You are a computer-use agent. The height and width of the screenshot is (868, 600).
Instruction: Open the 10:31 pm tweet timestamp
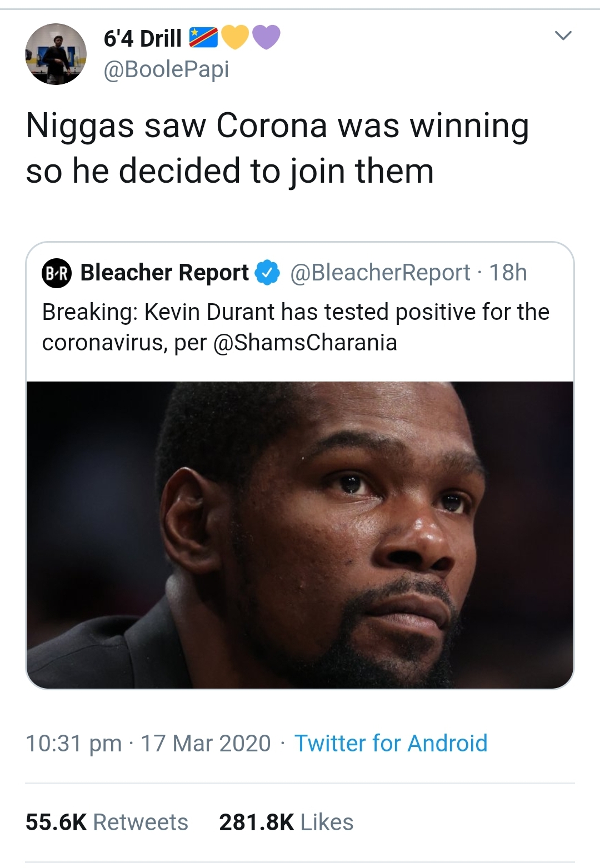(x=73, y=743)
